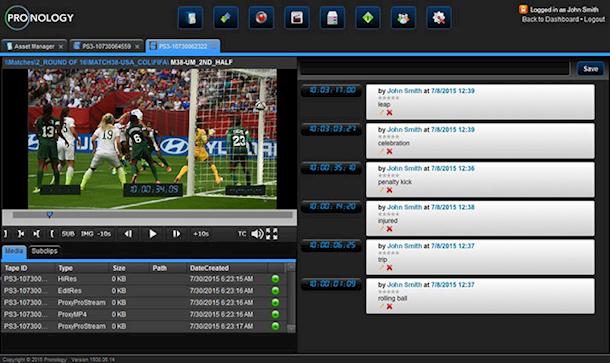
Task: Open the users group icon in top toolbar
Action: coord(403,18)
